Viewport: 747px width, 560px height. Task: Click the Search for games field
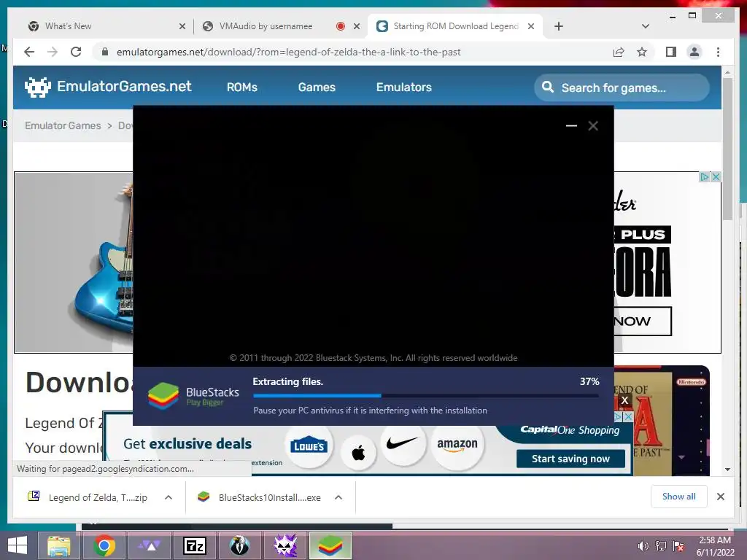point(622,87)
